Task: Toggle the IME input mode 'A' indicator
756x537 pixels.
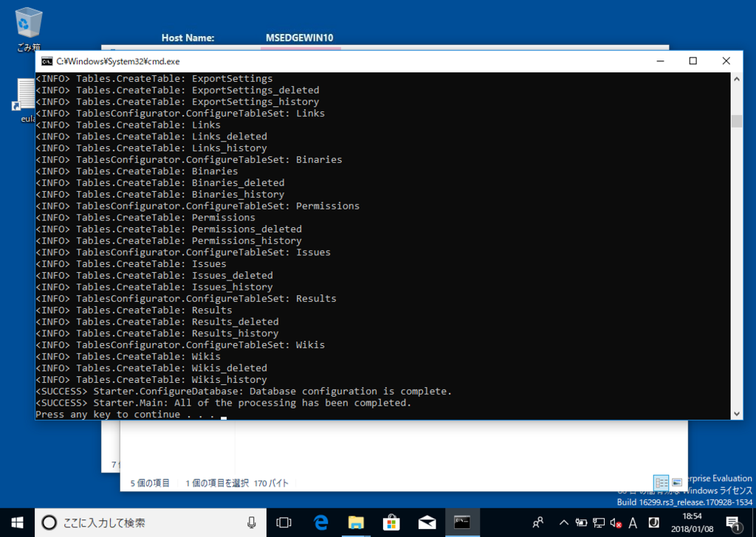Action: (633, 522)
